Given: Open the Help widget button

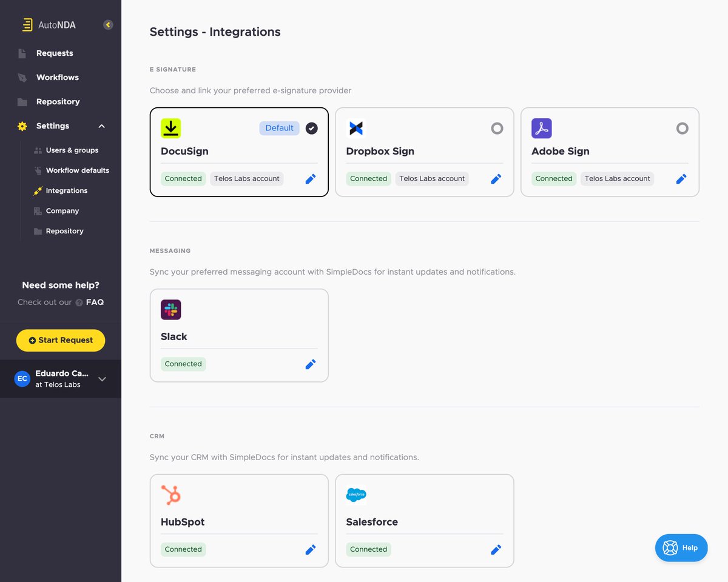Looking at the screenshot, I should tap(681, 547).
